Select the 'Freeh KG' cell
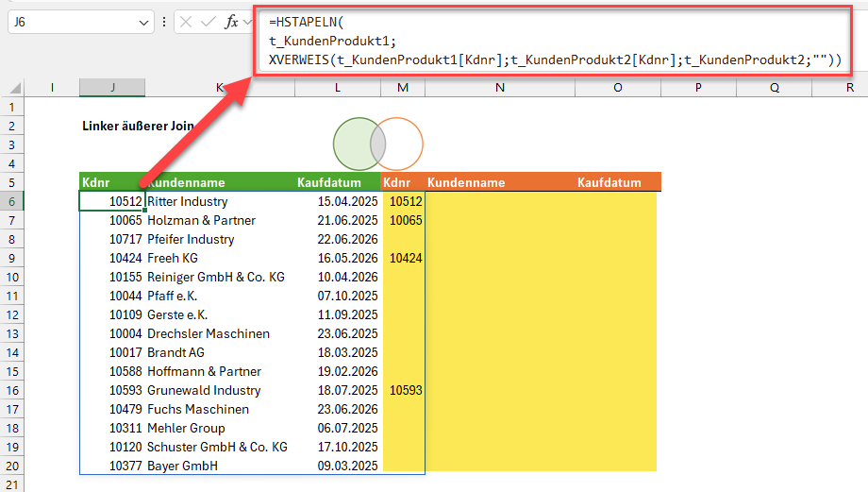Screen dimensions: 868x492 [x=220, y=258]
